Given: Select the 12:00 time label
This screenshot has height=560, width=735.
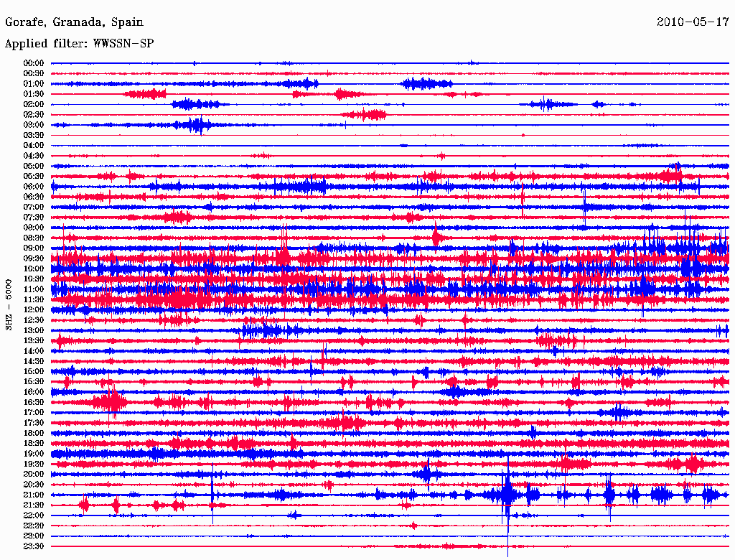Looking at the screenshot, I should 33,310.
